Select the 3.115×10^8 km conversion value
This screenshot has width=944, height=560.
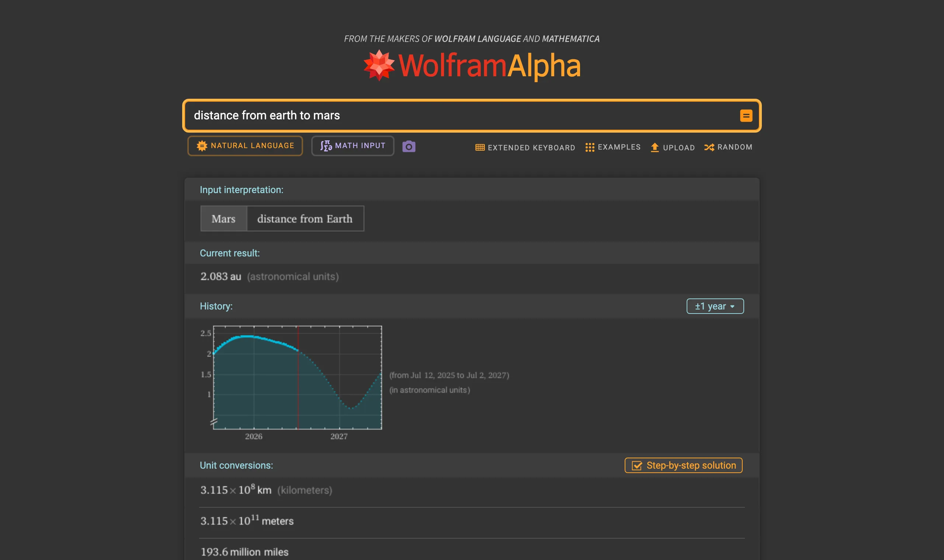point(236,490)
